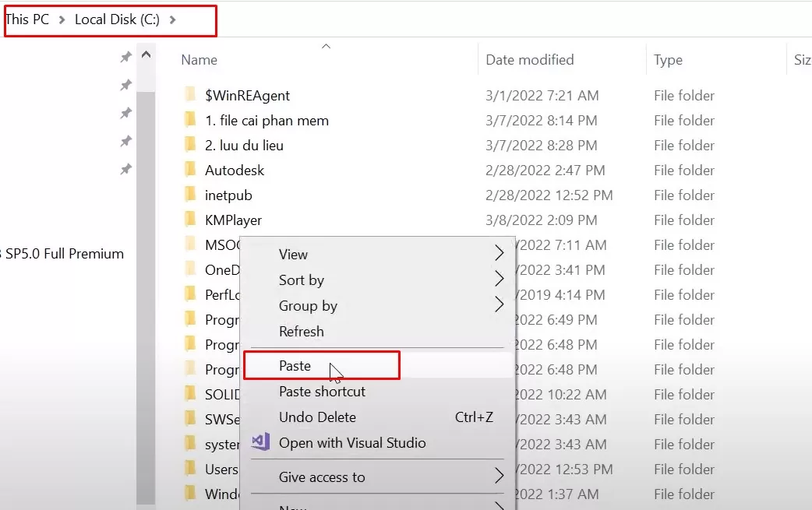Open the '2. luu du lieu' folder icon

click(x=191, y=145)
